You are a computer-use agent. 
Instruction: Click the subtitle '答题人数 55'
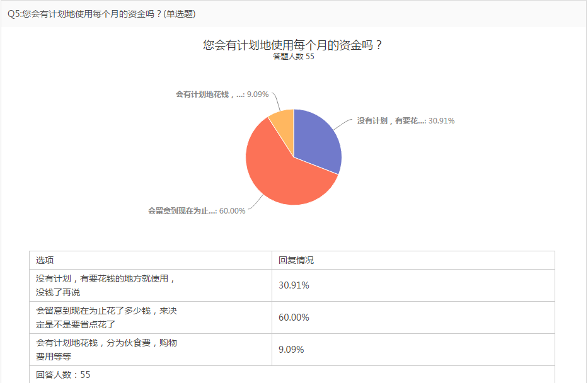[x=294, y=57]
